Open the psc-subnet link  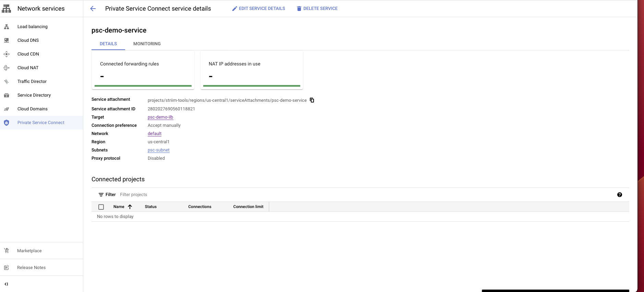click(158, 150)
